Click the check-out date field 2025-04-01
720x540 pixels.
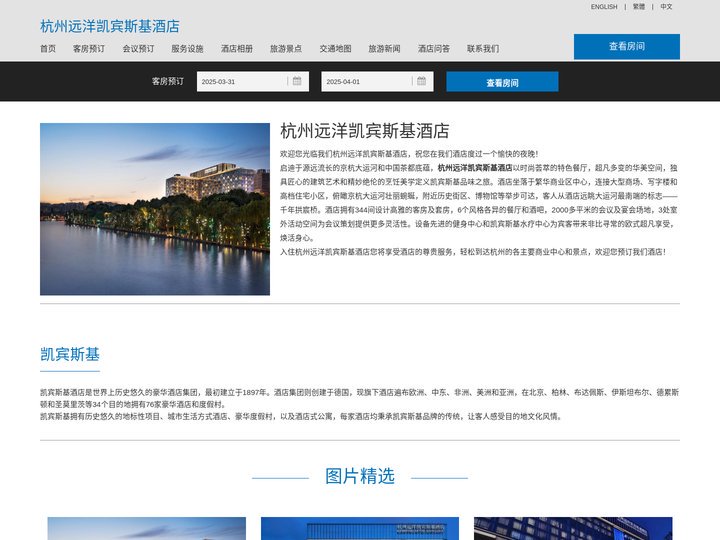pos(377,81)
